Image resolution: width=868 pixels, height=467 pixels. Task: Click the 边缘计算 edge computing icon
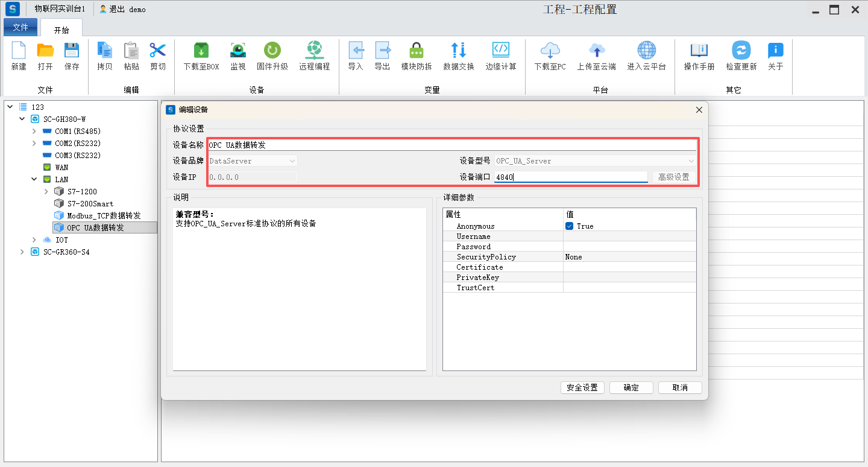(501, 51)
